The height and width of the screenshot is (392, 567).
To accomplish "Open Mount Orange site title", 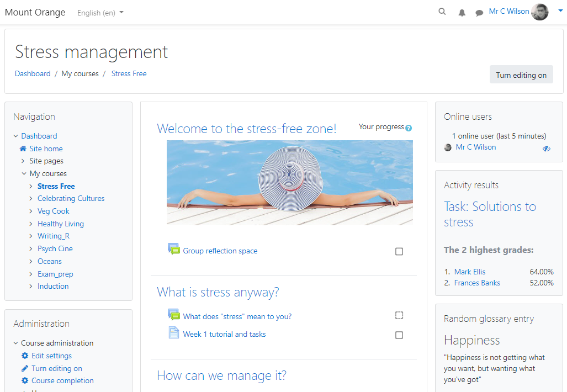I will pyautogui.click(x=35, y=12).
